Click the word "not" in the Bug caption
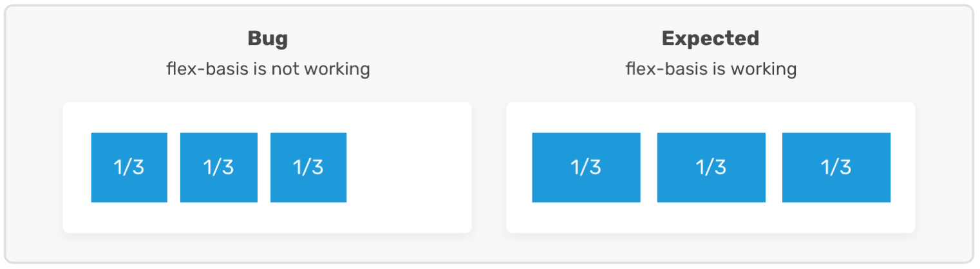 pyautogui.click(x=285, y=68)
